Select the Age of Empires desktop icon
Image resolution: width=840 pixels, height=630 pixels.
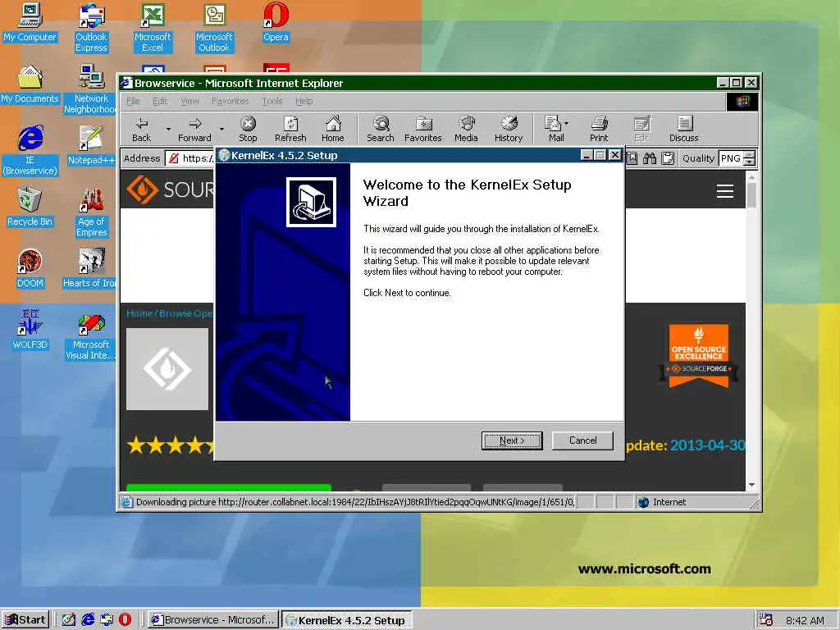point(92,212)
